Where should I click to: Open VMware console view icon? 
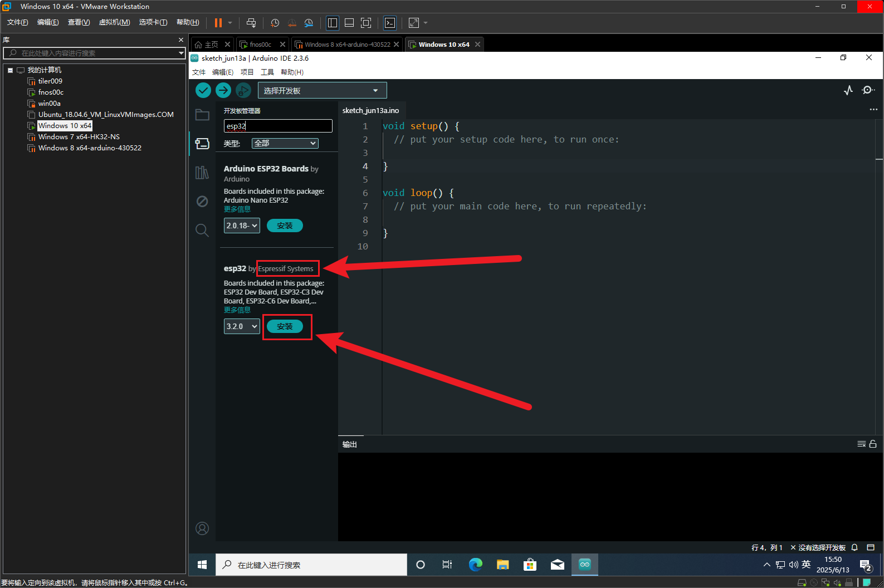point(390,23)
